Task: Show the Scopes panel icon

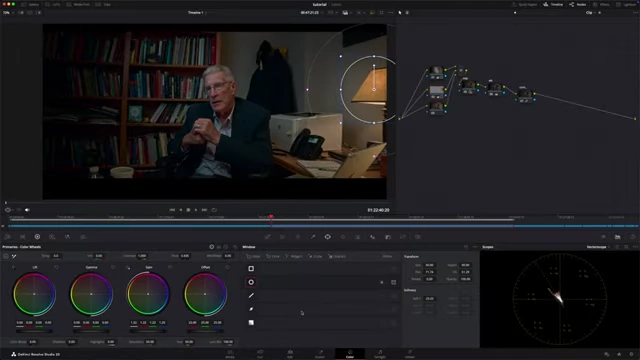Action: click(618, 237)
